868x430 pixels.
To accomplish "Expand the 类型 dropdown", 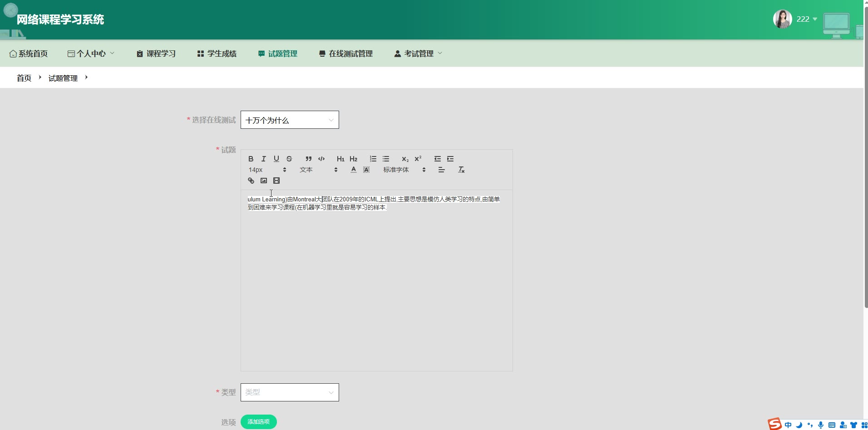I will 290,392.
